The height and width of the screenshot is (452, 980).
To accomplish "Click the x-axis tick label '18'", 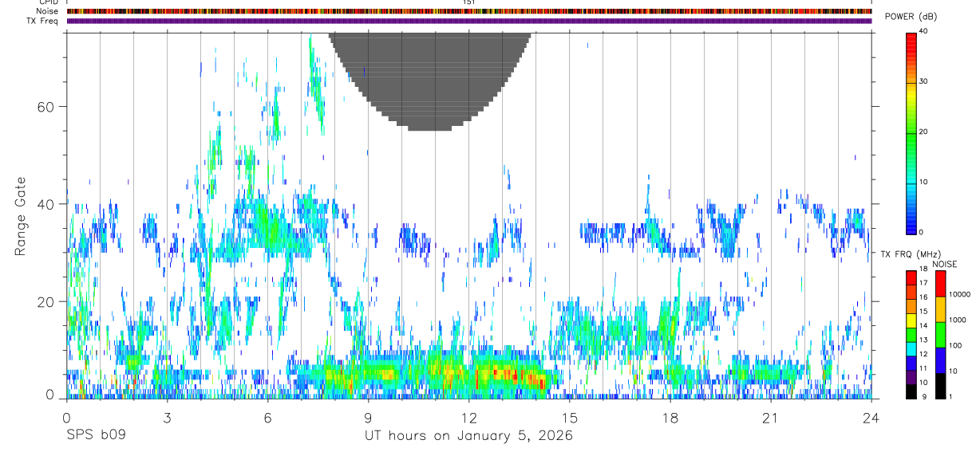I will click(x=670, y=418).
